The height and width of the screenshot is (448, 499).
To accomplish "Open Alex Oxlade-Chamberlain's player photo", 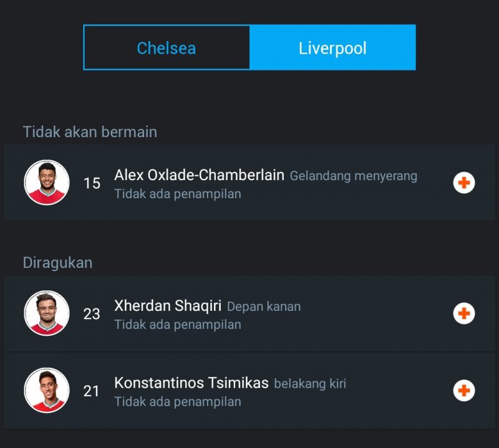I will (x=47, y=183).
